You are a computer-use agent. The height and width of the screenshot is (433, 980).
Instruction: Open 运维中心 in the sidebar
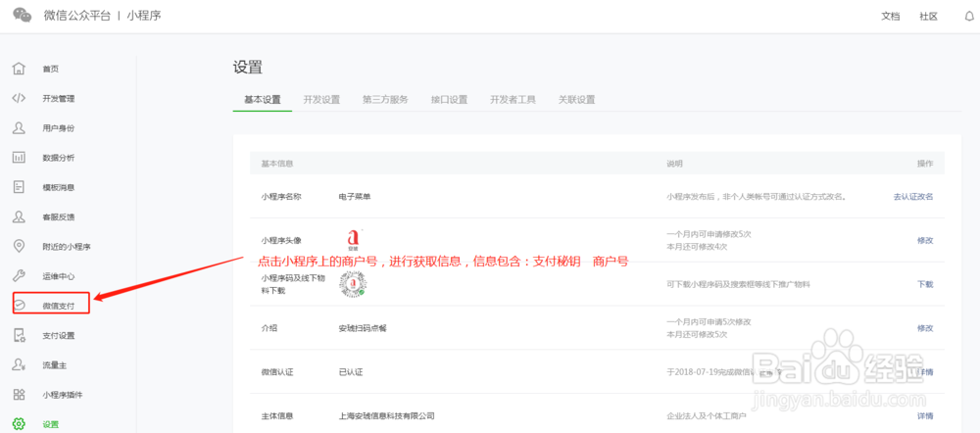coord(59,276)
